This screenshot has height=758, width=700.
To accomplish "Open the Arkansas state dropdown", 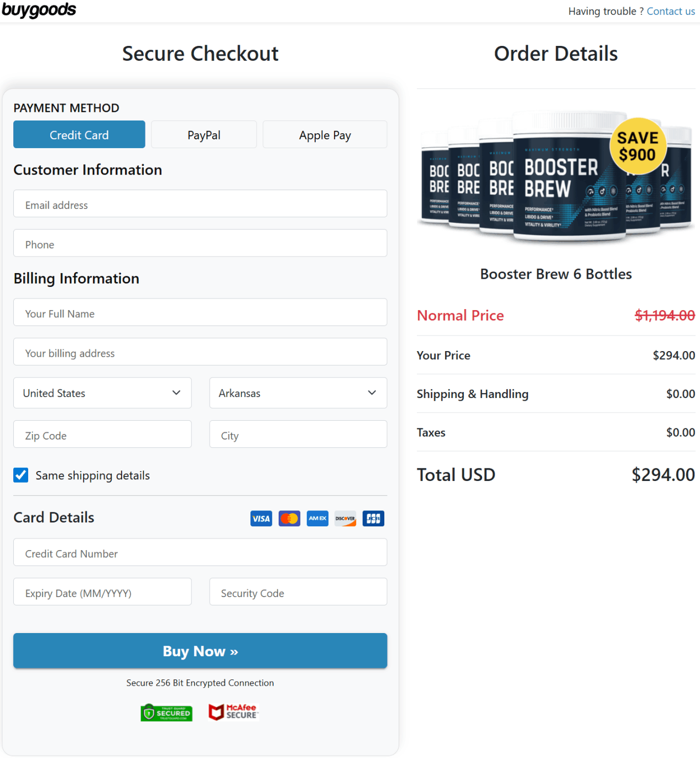I will coord(297,393).
